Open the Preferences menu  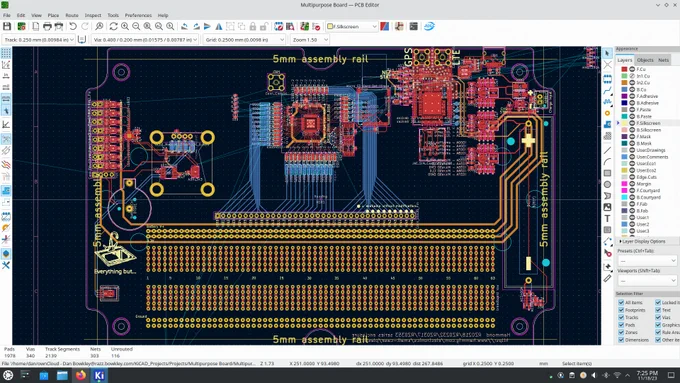(x=138, y=15)
